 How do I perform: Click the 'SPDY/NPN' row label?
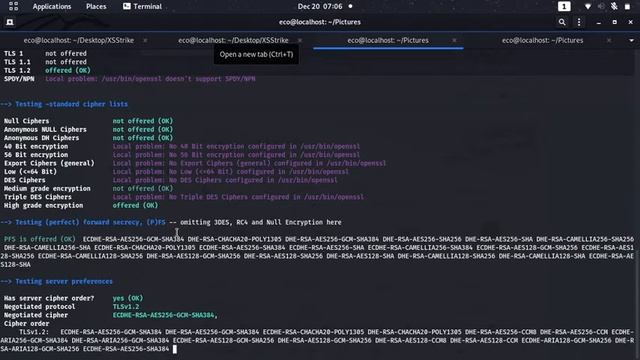point(19,79)
